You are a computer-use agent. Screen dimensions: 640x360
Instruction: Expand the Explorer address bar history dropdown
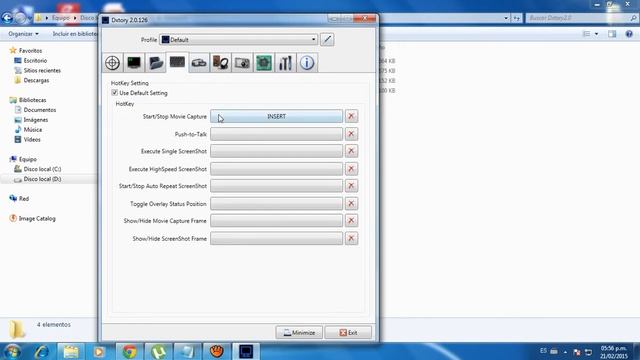pyautogui.click(x=506, y=18)
